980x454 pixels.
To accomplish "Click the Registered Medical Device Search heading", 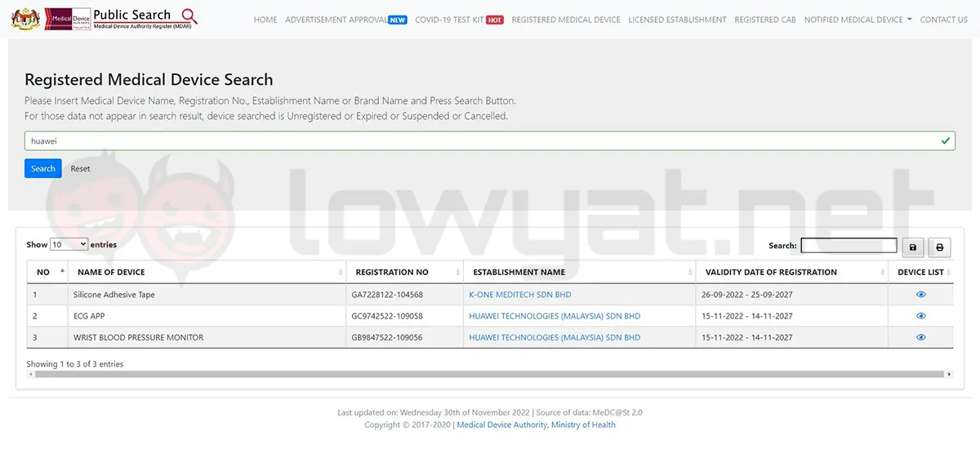I will pyautogui.click(x=149, y=80).
